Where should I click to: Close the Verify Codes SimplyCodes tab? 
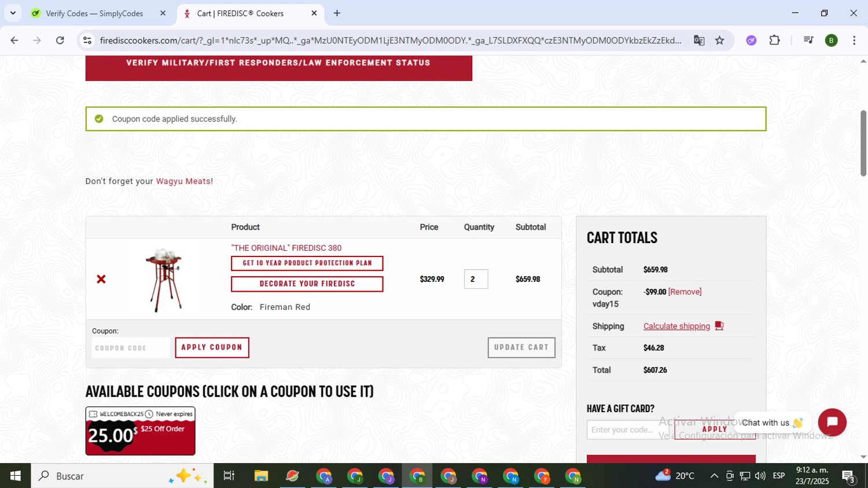point(163,13)
